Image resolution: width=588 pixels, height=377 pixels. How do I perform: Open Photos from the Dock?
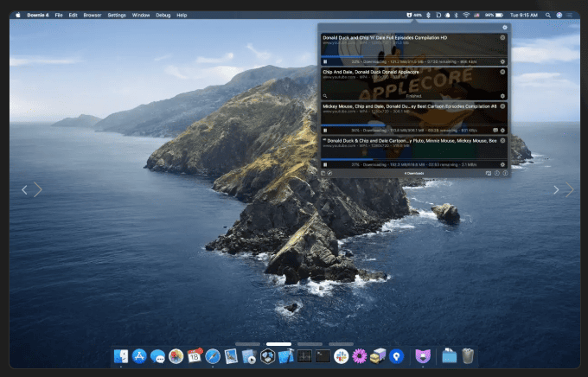[x=176, y=356]
